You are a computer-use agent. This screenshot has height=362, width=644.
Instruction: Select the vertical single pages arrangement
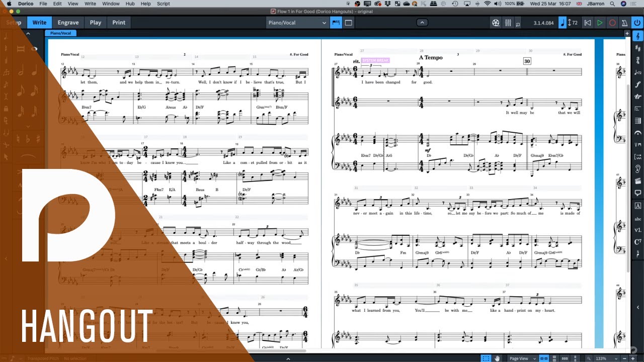(575, 358)
